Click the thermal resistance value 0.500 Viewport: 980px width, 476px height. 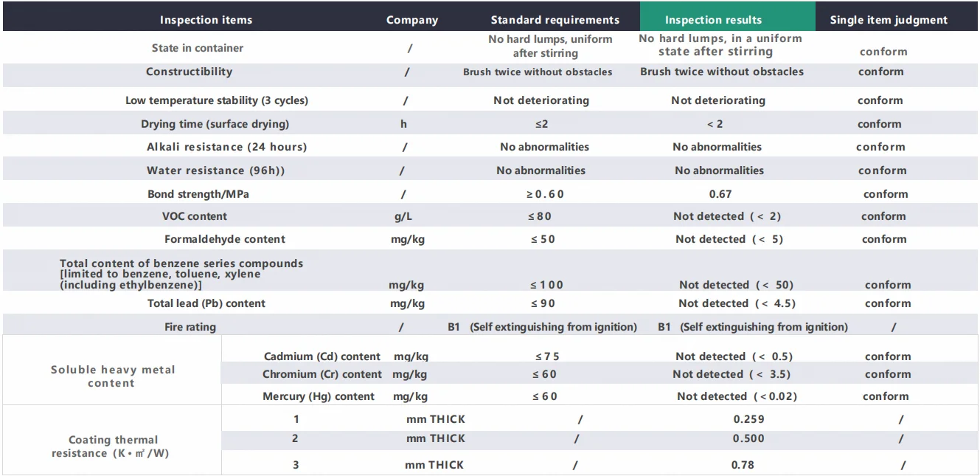tap(748, 438)
